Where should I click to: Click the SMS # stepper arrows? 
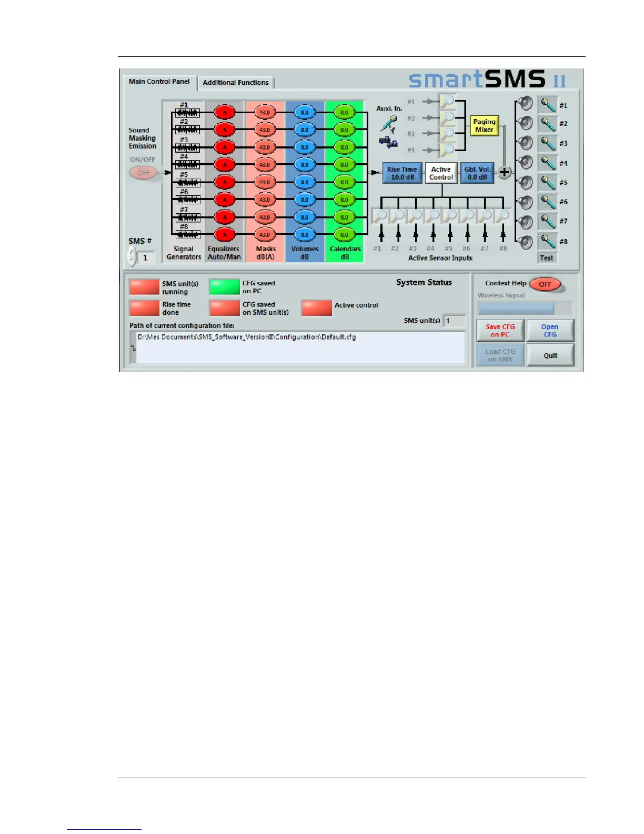[132, 257]
